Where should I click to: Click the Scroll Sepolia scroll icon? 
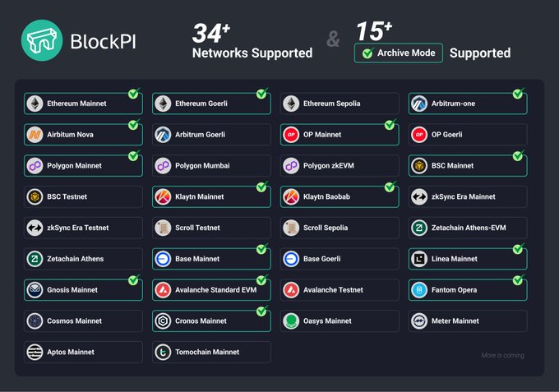click(x=291, y=228)
